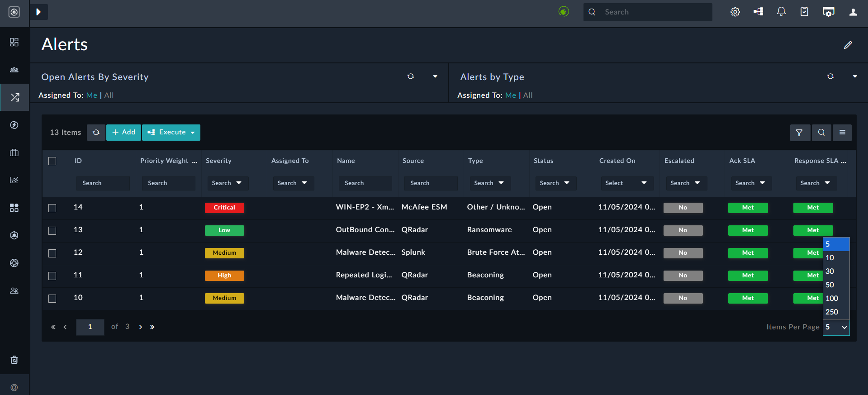Check the box for alert 12
The image size is (868, 395).
52,253
